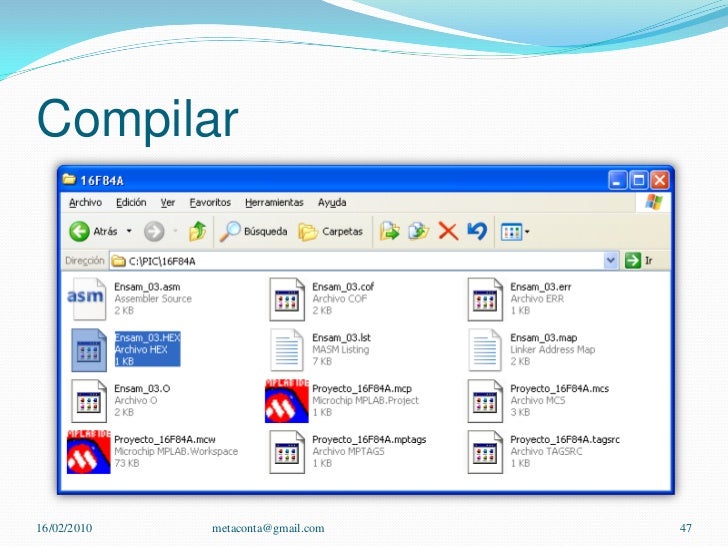
Task: Click the 'Assembler Source' file type text
Action: pos(153,299)
